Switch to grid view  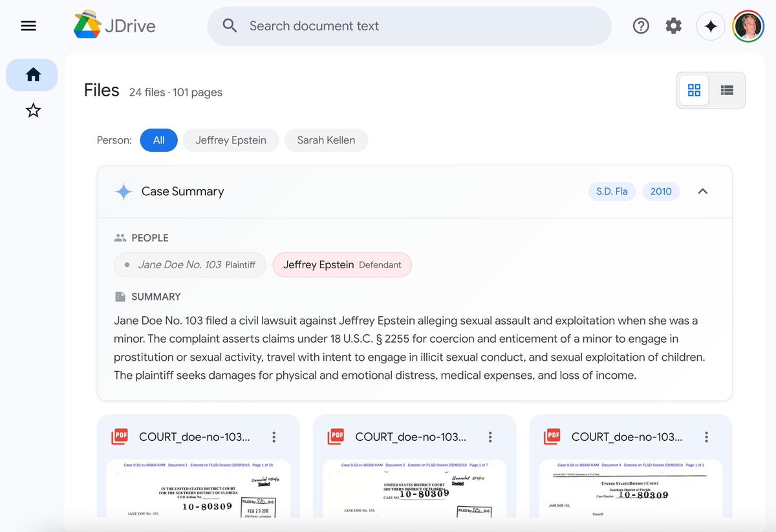pyautogui.click(x=694, y=90)
